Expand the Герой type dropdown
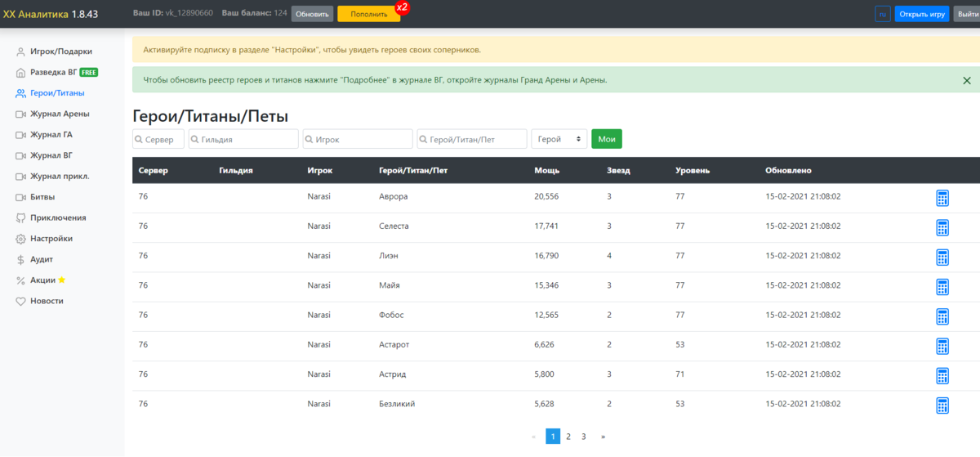Image resolution: width=980 pixels, height=457 pixels. pos(559,139)
